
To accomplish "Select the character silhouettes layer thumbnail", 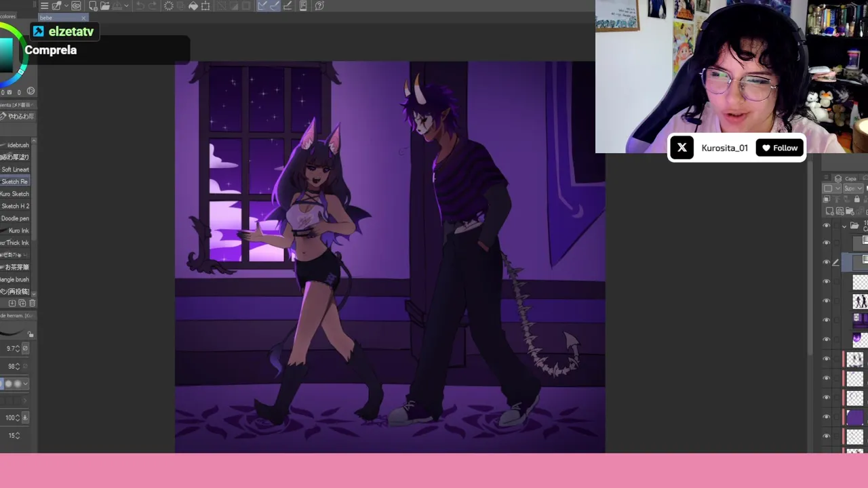I will (860, 300).
